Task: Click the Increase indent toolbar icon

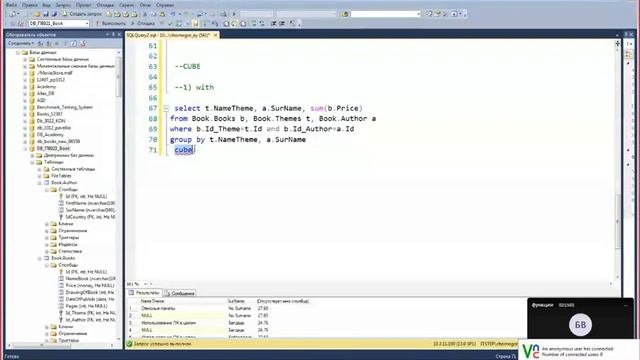Action: (x=282, y=24)
